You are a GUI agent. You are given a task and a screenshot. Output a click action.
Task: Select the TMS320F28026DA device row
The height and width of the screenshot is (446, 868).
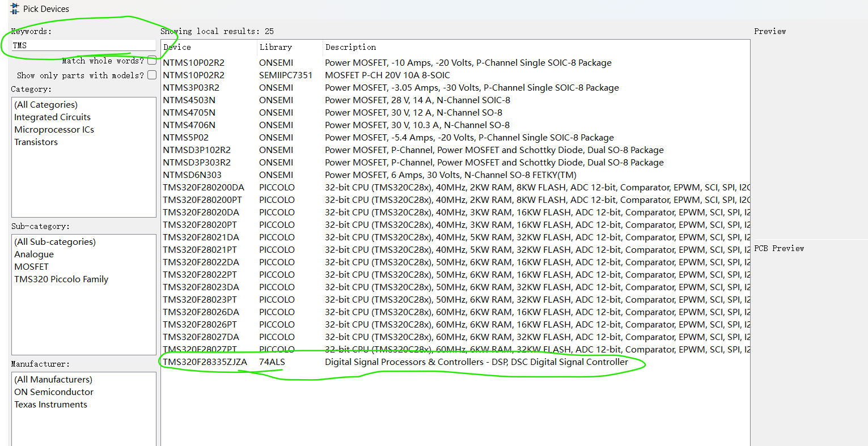pos(455,312)
